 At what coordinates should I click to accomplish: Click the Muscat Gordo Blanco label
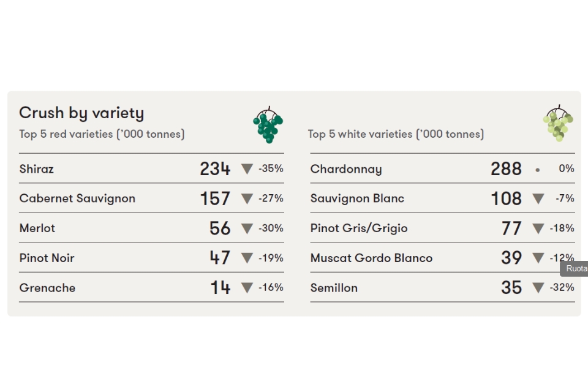click(371, 258)
